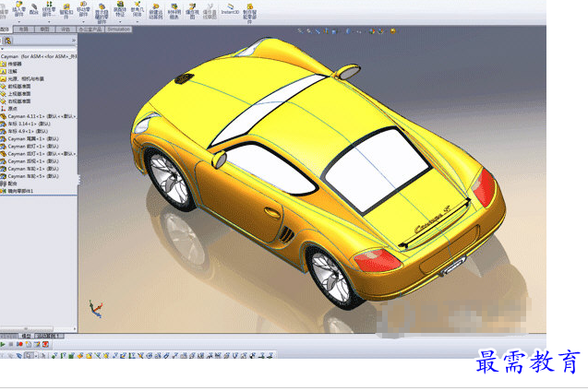
Task: Expand the Insert Components dropdown arrow
Action: (18, 22)
